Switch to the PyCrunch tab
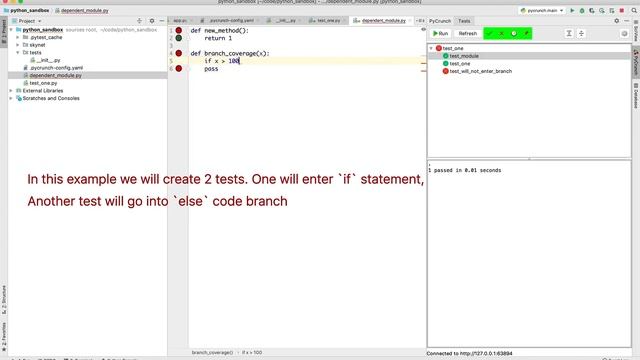640x360 pixels. click(440, 21)
